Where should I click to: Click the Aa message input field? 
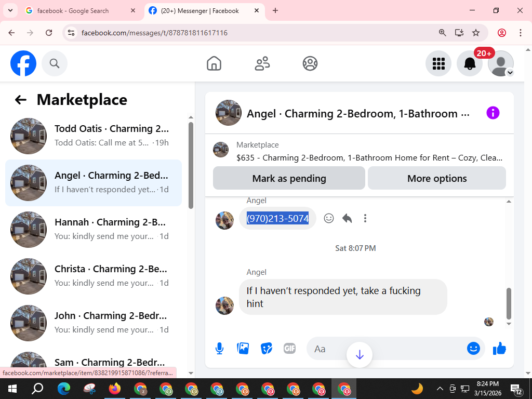point(387,349)
